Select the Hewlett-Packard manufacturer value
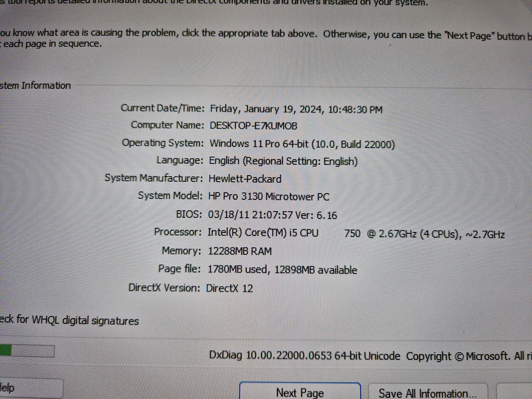532x399 pixels. click(x=245, y=178)
